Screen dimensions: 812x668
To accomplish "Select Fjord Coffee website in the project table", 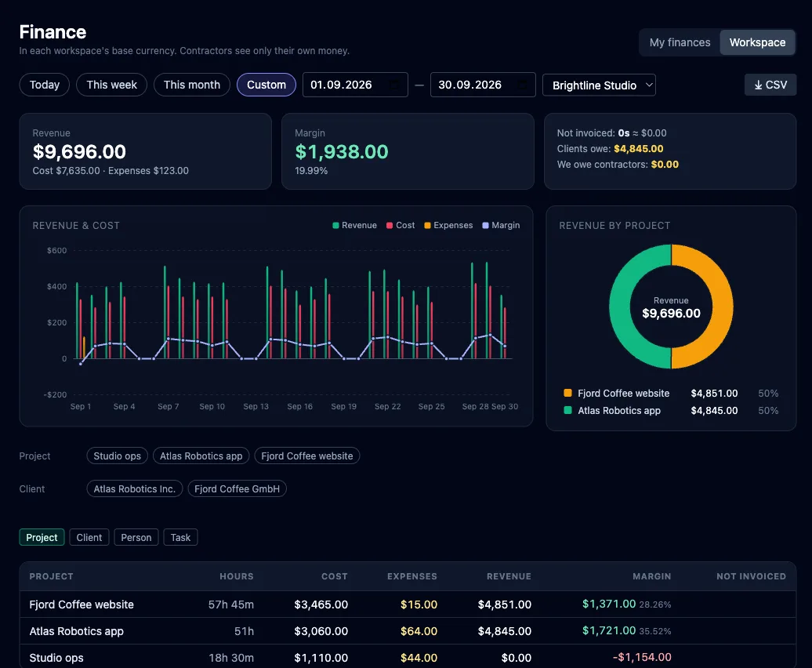I will coord(82,604).
